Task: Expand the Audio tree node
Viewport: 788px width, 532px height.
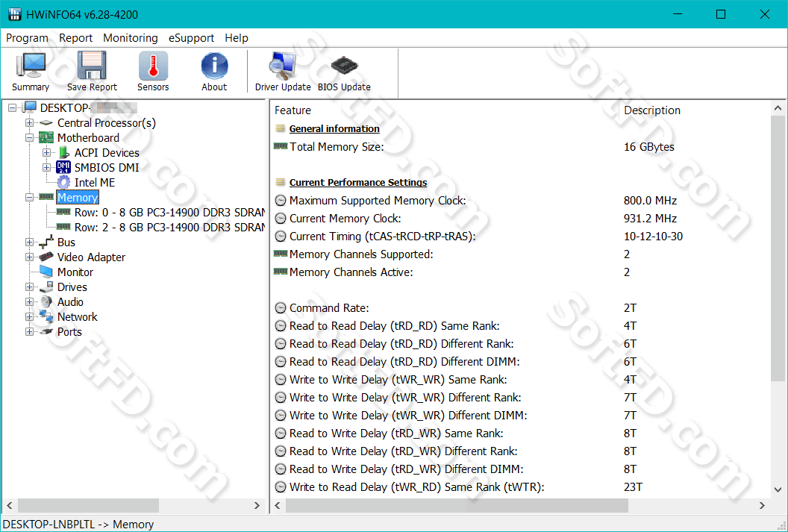Action: coord(29,302)
